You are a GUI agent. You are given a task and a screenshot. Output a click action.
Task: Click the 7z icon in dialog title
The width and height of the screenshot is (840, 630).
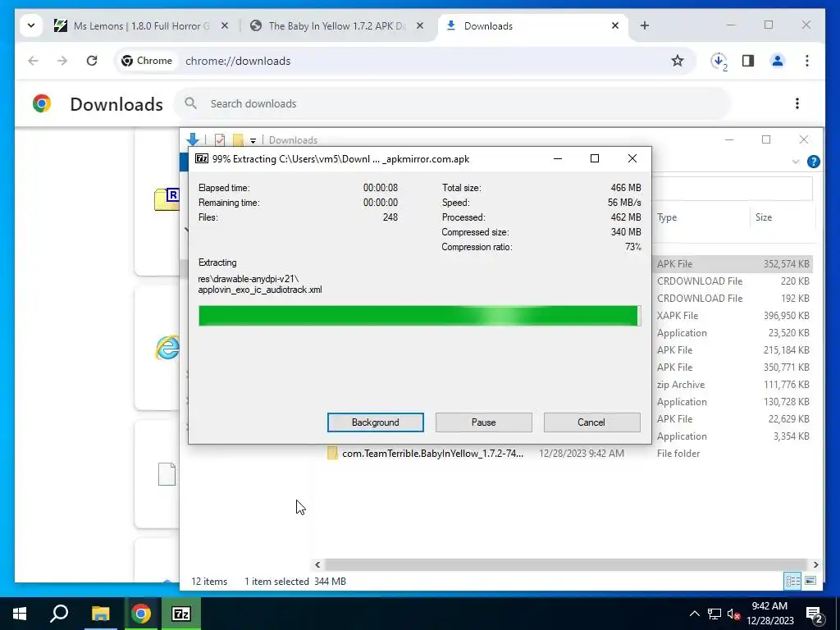coord(202,158)
